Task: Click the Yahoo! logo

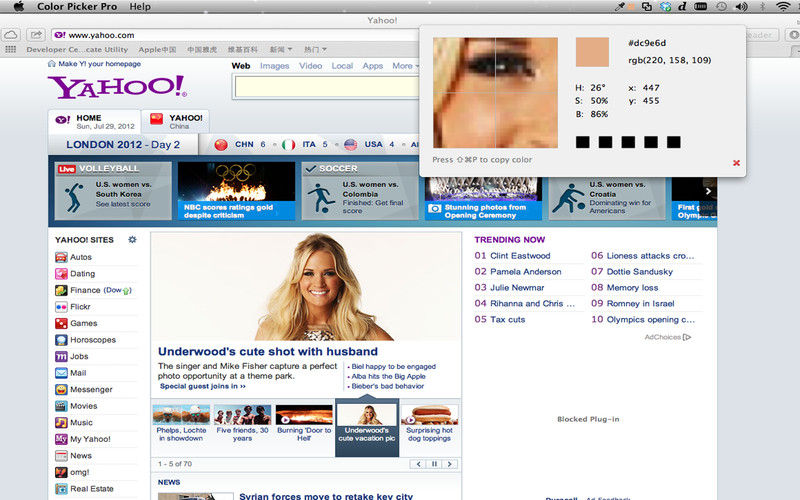Action: pyautogui.click(x=117, y=87)
